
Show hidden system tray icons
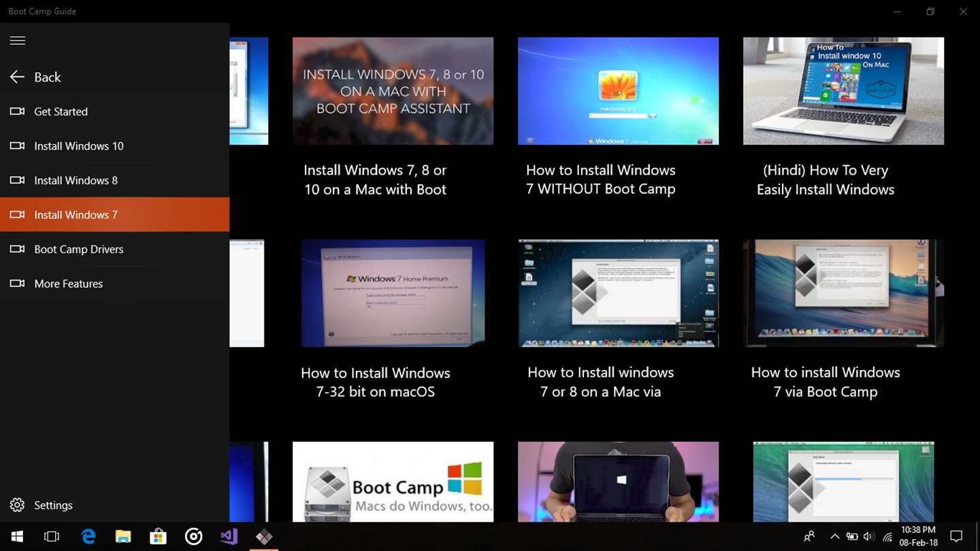click(835, 537)
